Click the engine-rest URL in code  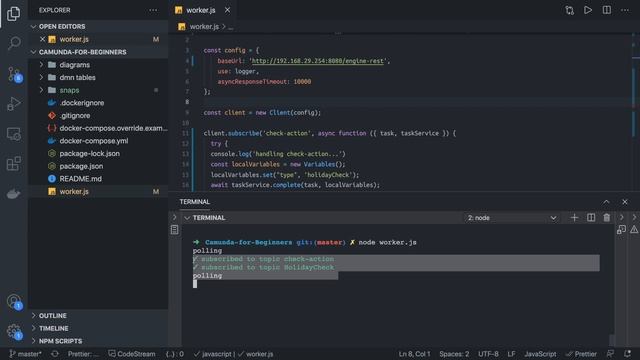318,61
